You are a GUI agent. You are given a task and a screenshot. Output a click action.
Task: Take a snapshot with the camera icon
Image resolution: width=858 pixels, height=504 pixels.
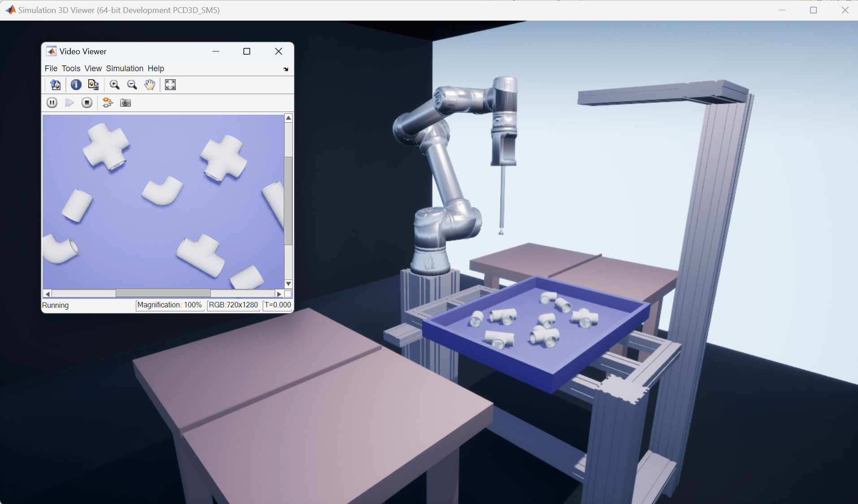point(126,103)
